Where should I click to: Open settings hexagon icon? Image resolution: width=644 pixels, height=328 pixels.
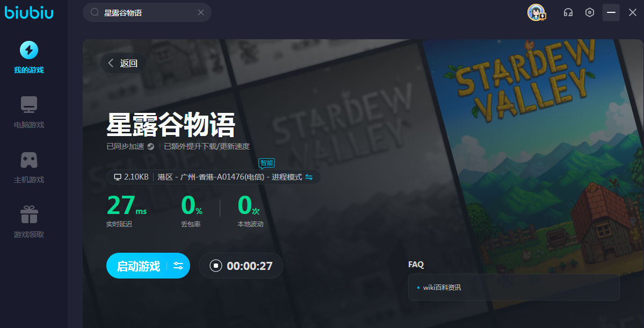pos(590,12)
